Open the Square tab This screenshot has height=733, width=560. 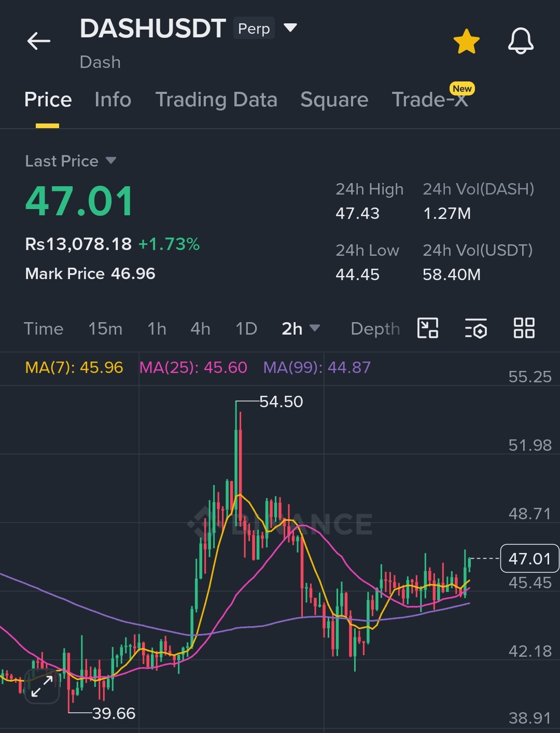pyautogui.click(x=334, y=100)
